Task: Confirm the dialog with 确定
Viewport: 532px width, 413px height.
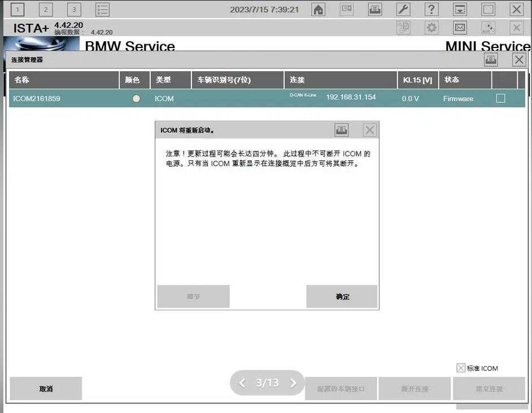Action: (x=342, y=297)
